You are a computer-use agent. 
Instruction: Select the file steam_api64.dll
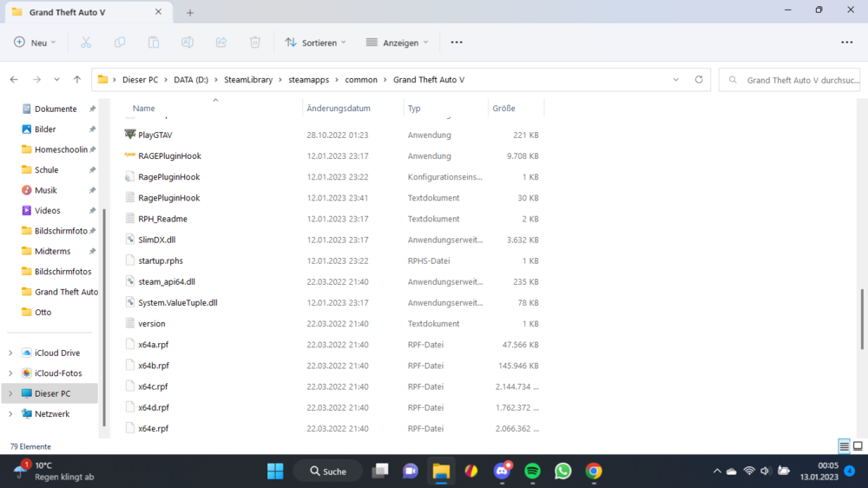pyautogui.click(x=167, y=282)
